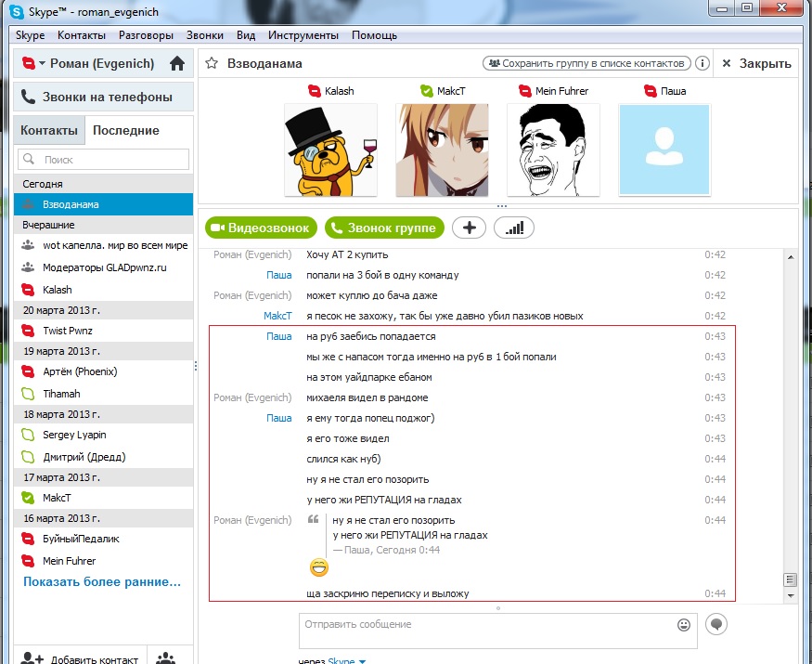Open the Звонки menu
The image size is (812, 664).
(x=204, y=35)
